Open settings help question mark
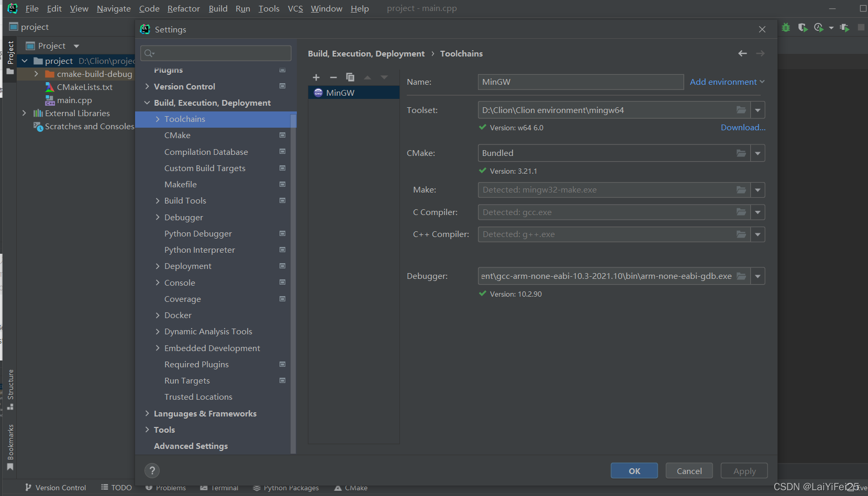 click(152, 470)
